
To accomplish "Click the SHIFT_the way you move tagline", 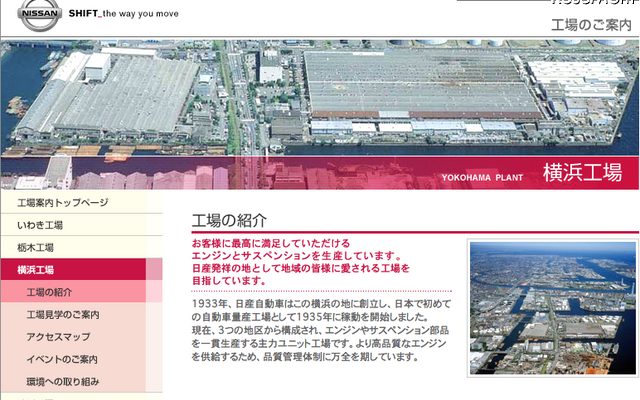I will (124, 13).
